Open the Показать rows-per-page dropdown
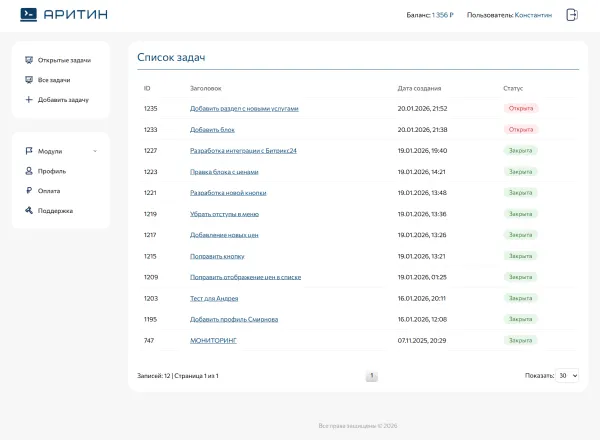Image resolution: width=600 pixels, height=440 pixels. (x=567, y=376)
